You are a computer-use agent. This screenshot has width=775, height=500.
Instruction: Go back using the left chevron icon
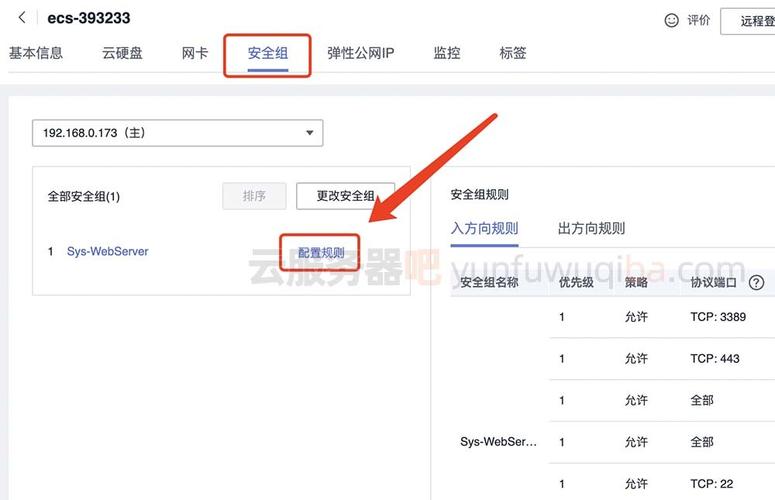tap(22, 18)
